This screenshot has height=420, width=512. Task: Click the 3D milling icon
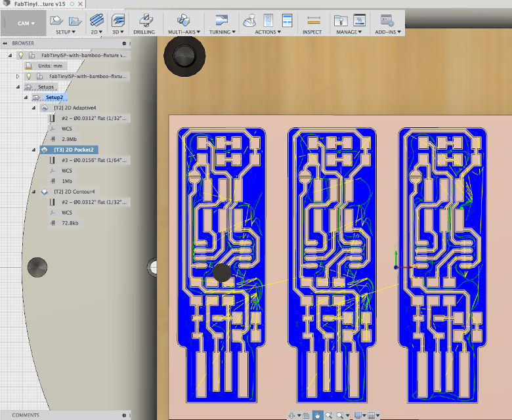(x=118, y=20)
